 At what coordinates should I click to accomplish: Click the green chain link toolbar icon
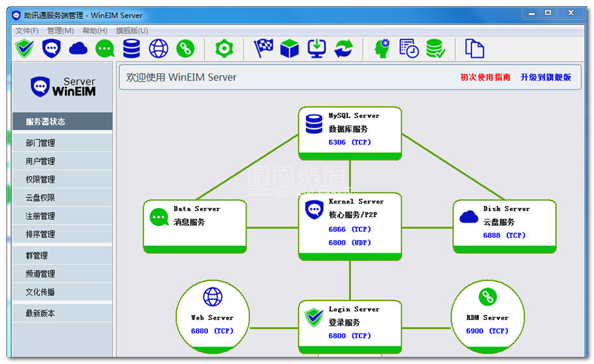185,49
